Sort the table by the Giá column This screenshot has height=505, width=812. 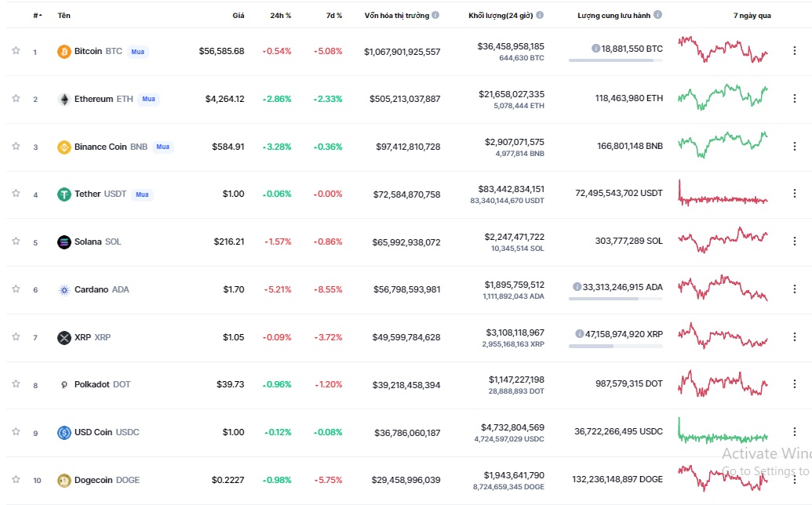238,16
